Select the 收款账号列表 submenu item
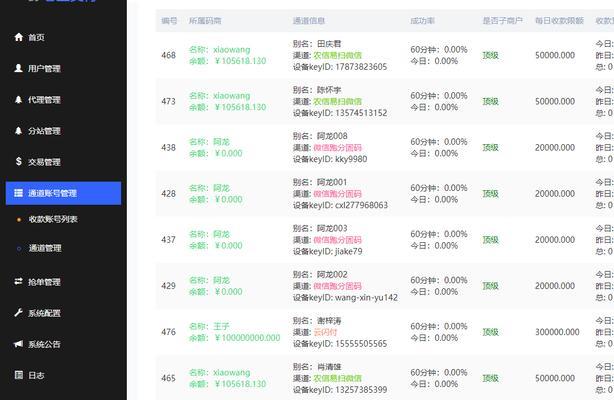The height and width of the screenshot is (400, 614). (53, 219)
